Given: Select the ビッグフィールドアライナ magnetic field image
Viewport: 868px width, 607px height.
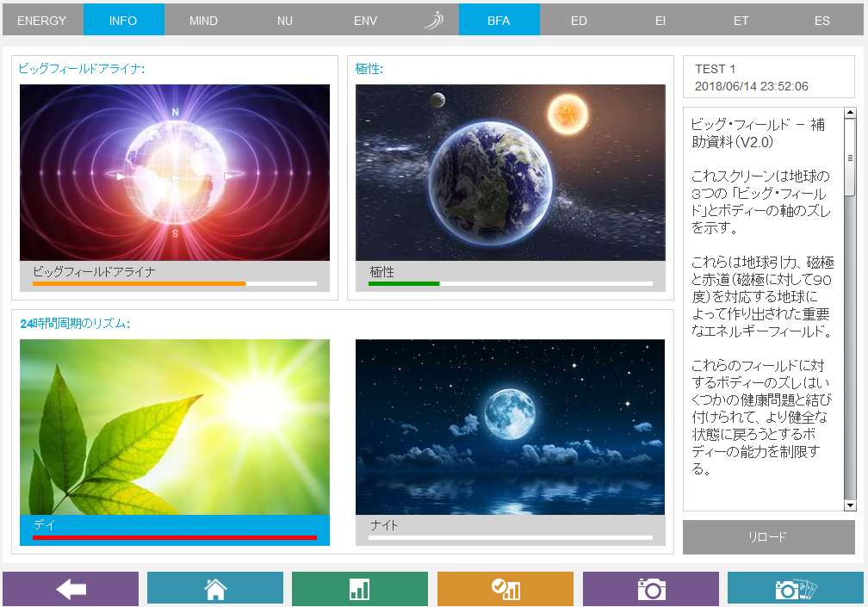Looking at the screenshot, I should (x=174, y=173).
